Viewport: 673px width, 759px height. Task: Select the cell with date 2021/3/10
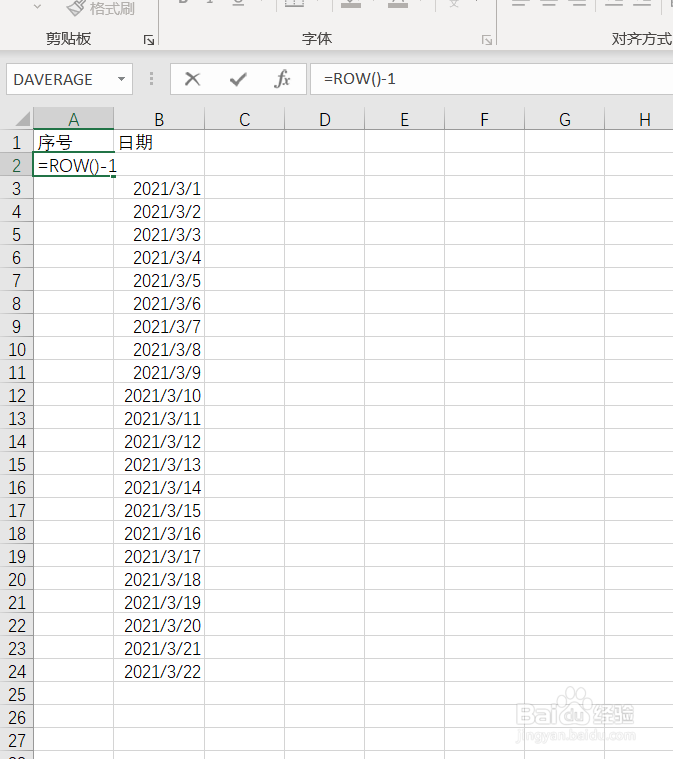(159, 395)
